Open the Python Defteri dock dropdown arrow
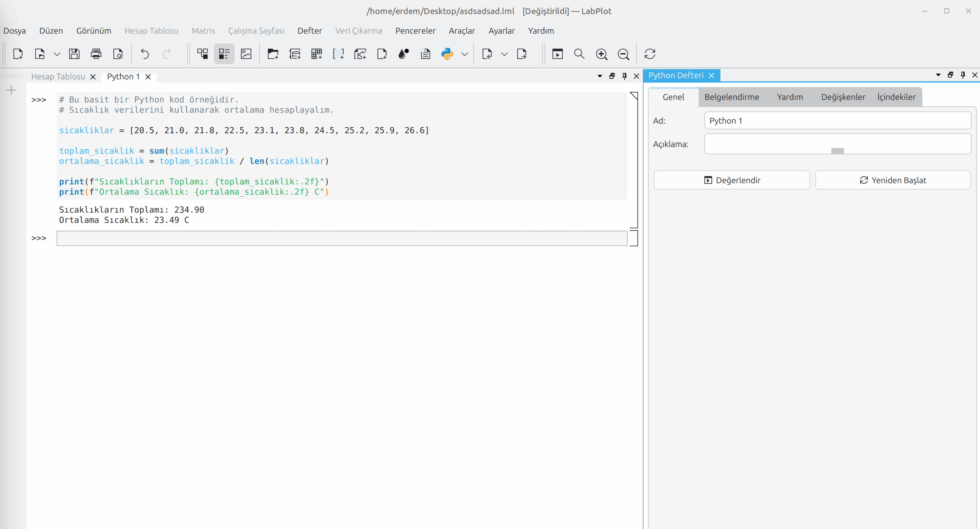Viewport: 980px width, 529px height. click(x=938, y=75)
